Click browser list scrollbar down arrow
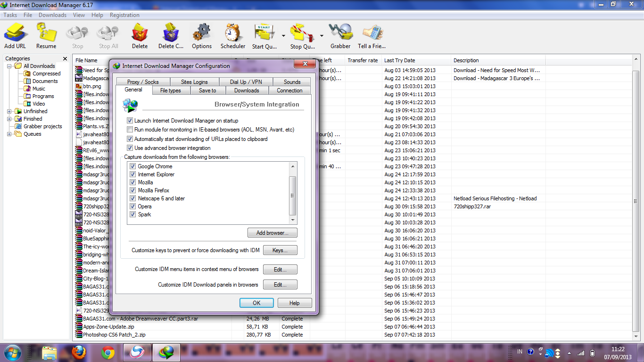The height and width of the screenshot is (362, 644). [293, 220]
